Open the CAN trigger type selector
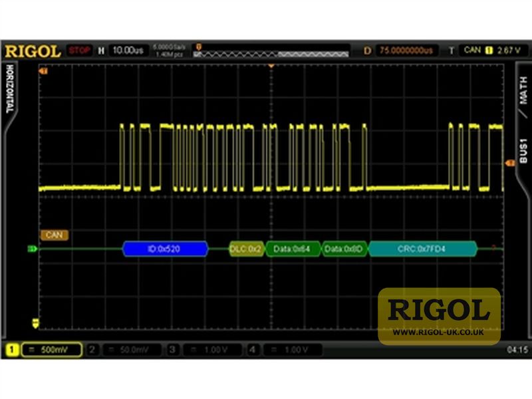Screen dimensions: 532x399 click(472, 49)
